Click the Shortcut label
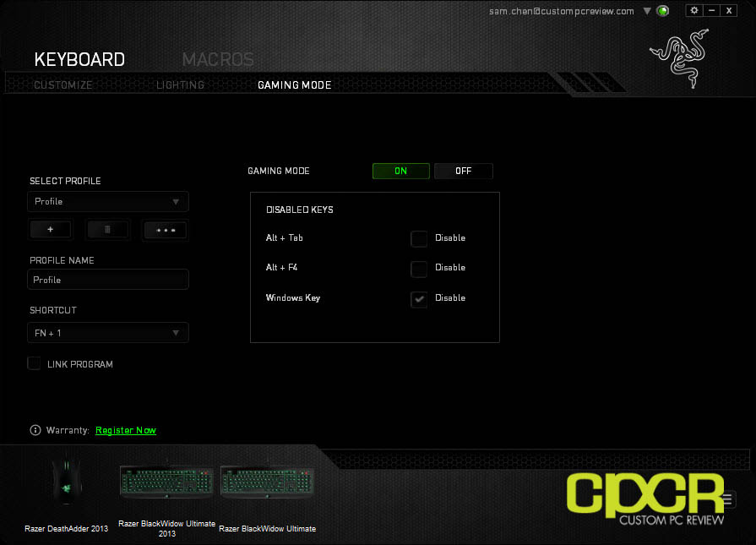Image resolution: width=756 pixels, height=545 pixels. pyautogui.click(x=53, y=310)
